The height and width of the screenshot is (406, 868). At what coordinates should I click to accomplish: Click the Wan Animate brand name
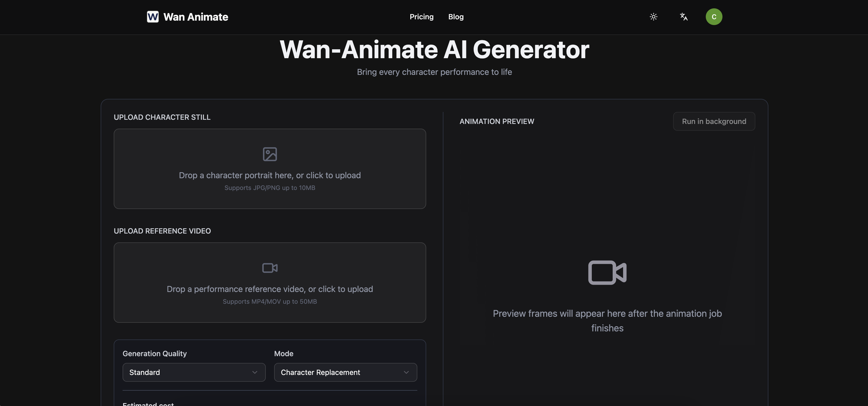coord(195,17)
